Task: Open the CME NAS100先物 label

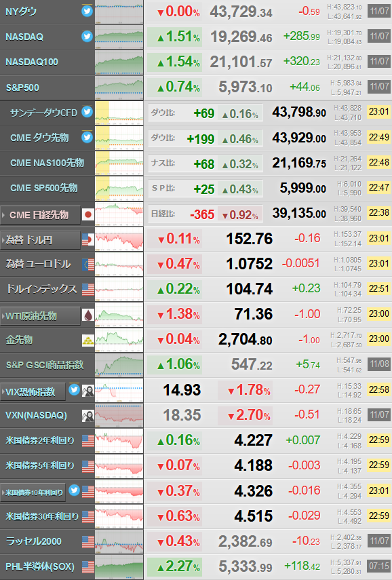Action: pos(47,163)
